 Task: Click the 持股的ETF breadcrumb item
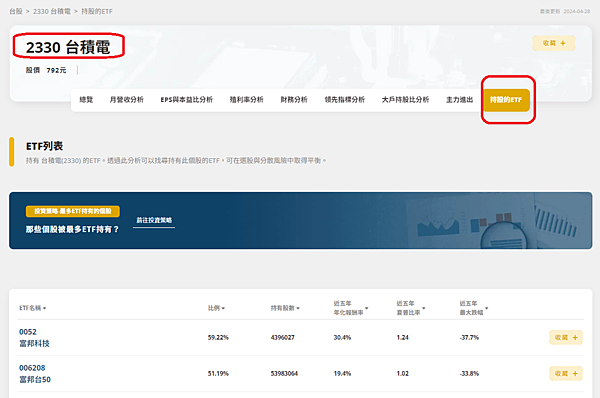pos(97,11)
